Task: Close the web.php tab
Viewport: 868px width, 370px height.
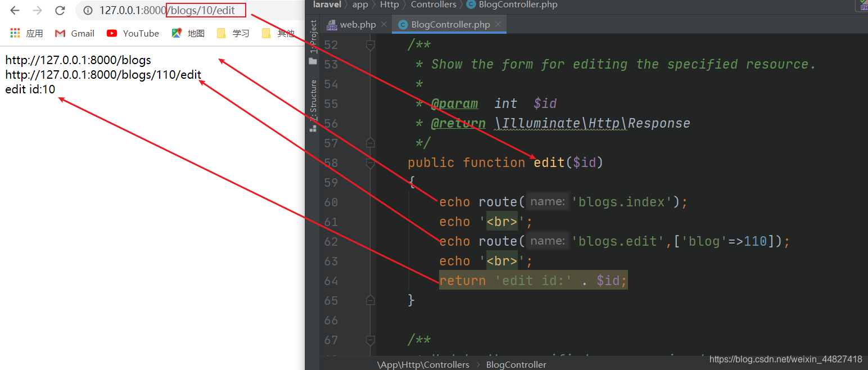Action: (x=384, y=25)
